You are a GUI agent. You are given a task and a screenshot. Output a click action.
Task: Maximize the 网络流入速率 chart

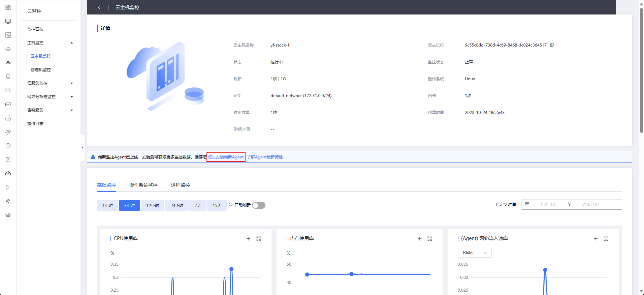click(606, 239)
